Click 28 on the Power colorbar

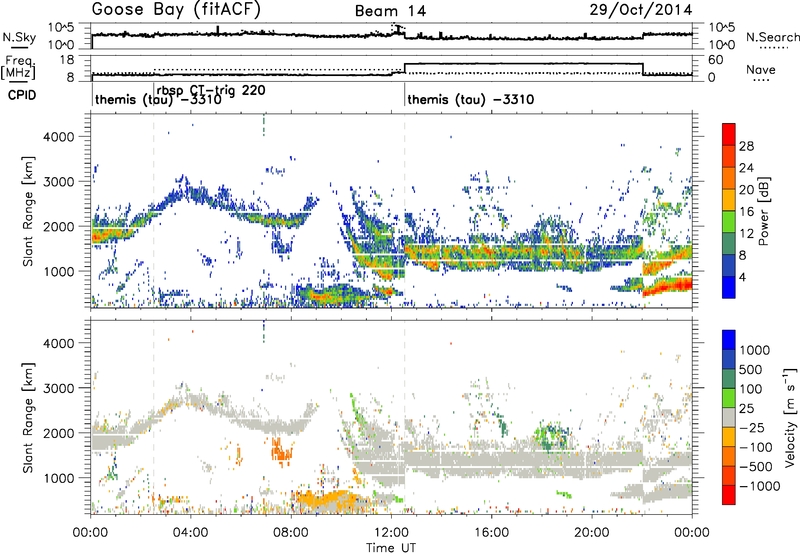click(746, 146)
